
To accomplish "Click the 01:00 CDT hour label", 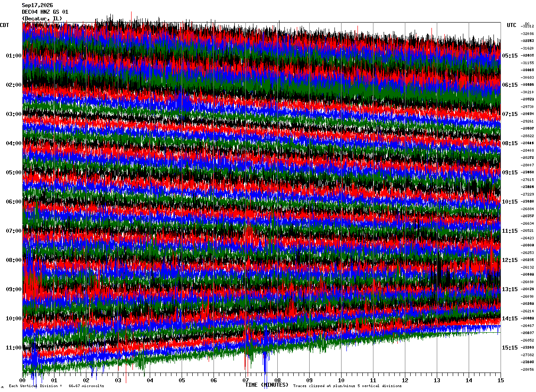I will click(14, 56).
